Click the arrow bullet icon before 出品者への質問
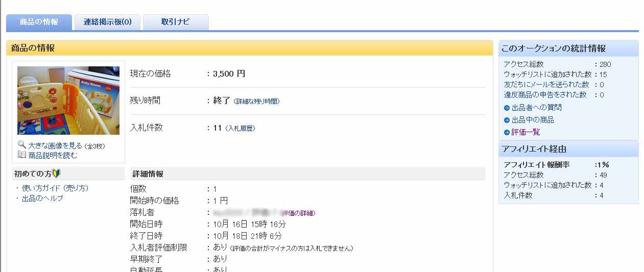The width and height of the screenshot is (644, 272). 507,108
